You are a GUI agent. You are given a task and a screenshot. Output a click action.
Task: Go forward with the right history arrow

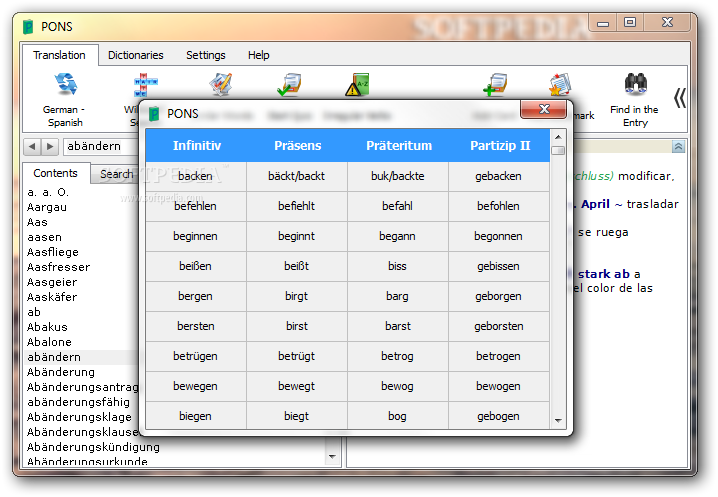pyautogui.click(x=50, y=147)
